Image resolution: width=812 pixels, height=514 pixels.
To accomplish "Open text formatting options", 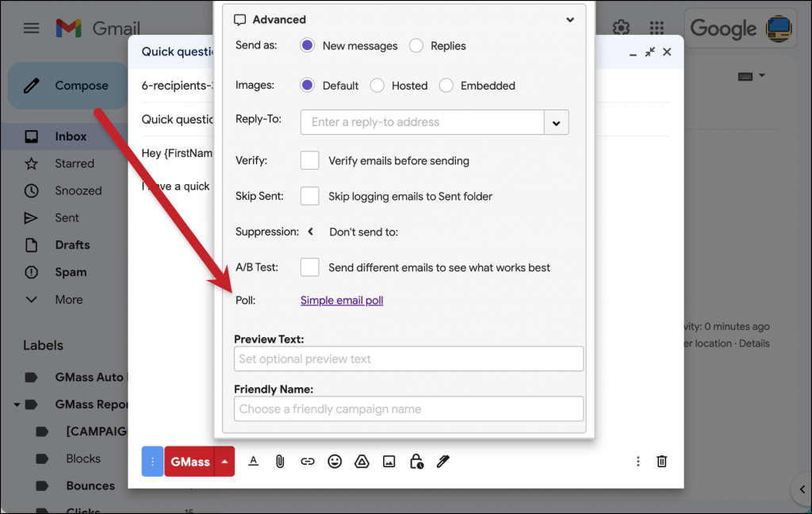I will coord(253,461).
